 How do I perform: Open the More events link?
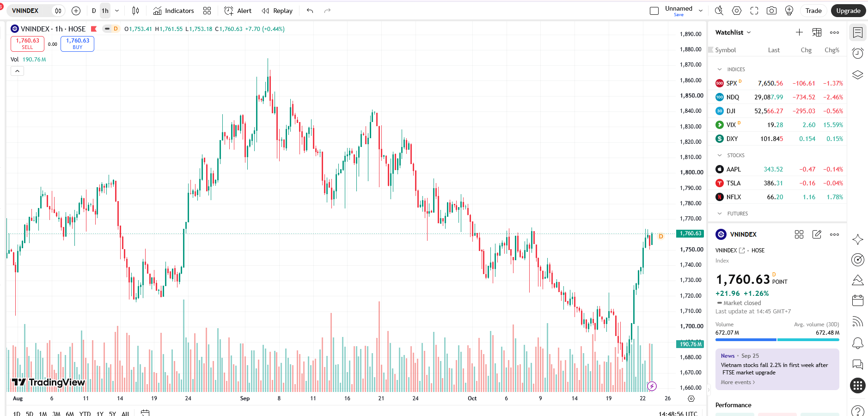[x=738, y=382]
